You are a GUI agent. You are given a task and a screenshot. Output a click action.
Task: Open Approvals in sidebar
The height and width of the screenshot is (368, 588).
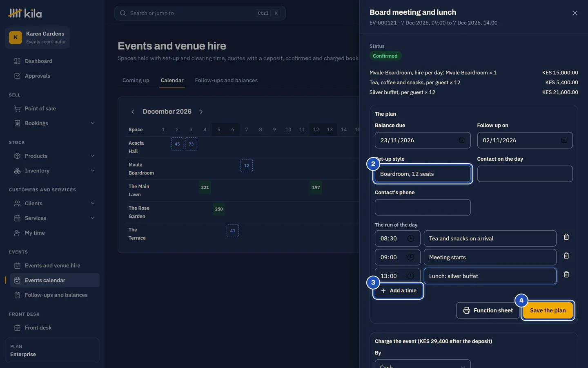click(54, 76)
